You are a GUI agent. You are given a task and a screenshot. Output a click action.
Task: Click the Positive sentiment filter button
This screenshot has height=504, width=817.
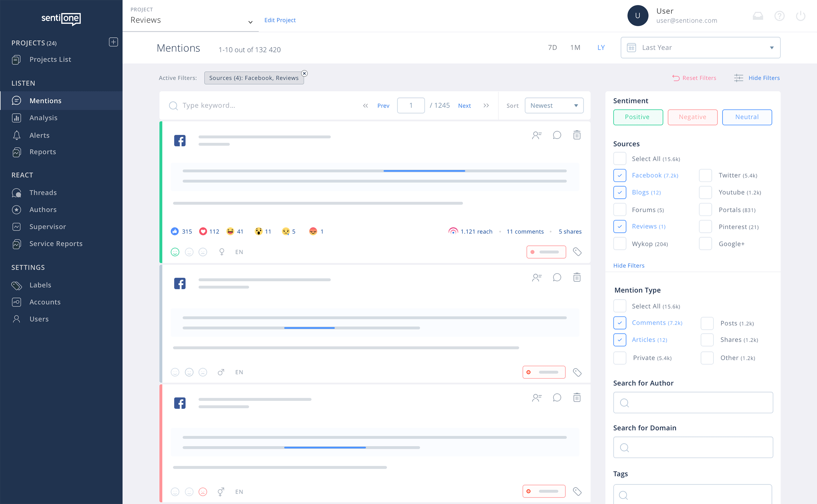click(638, 117)
